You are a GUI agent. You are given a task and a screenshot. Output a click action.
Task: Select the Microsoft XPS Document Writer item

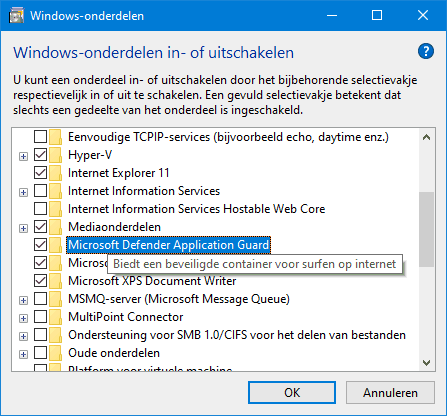152,281
